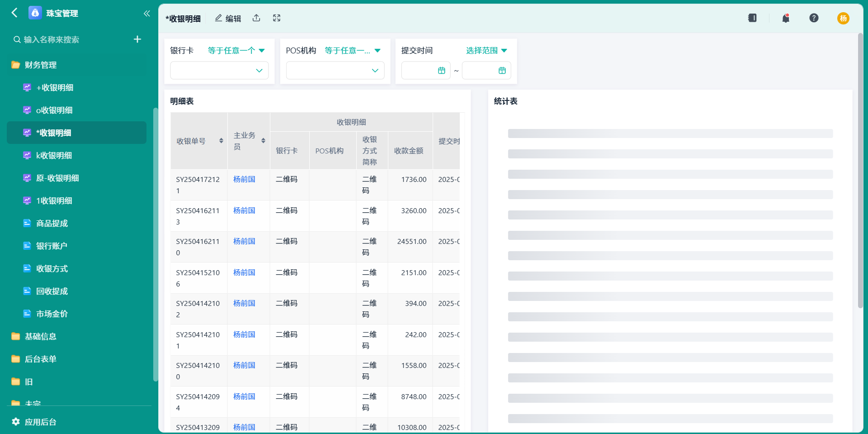This screenshot has width=868, height=434.
Task: Click 杨前国 link in row SY2504172121
Action: (x=244, y=179)
